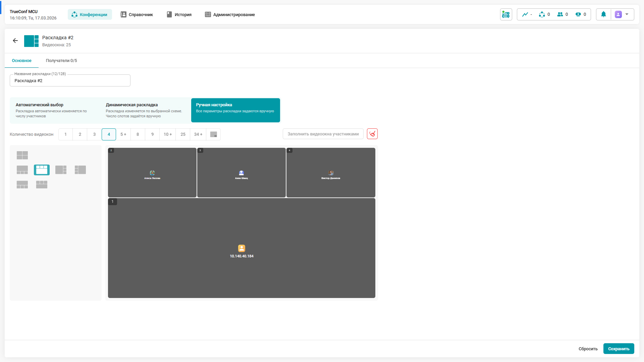This screenshot has width=644, height=362.
Task: Select video window 4 with Виктор Данилов
Action: coord(331,173)
